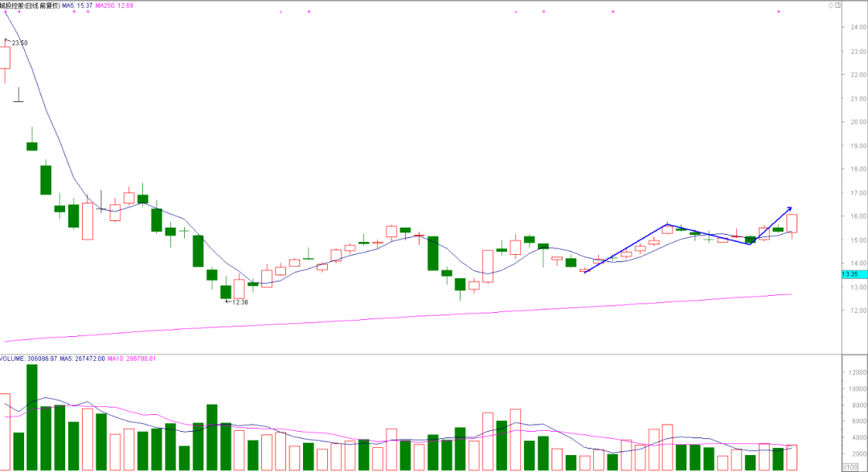The image size is (868, 472).
Task: Click the rightmost pink x event marker
Action: coord(778,11)
